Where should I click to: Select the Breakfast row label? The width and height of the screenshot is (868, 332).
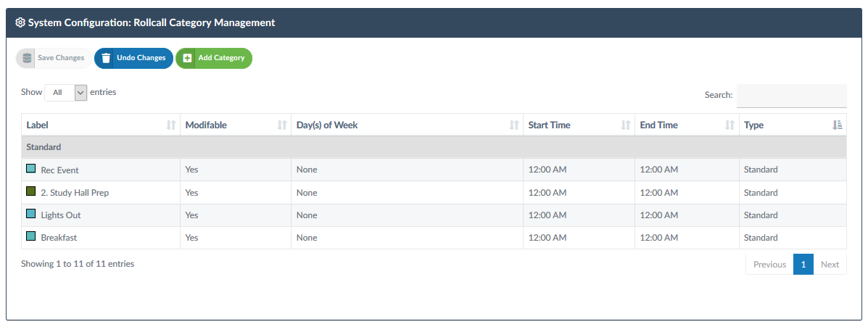pos(57,237)
